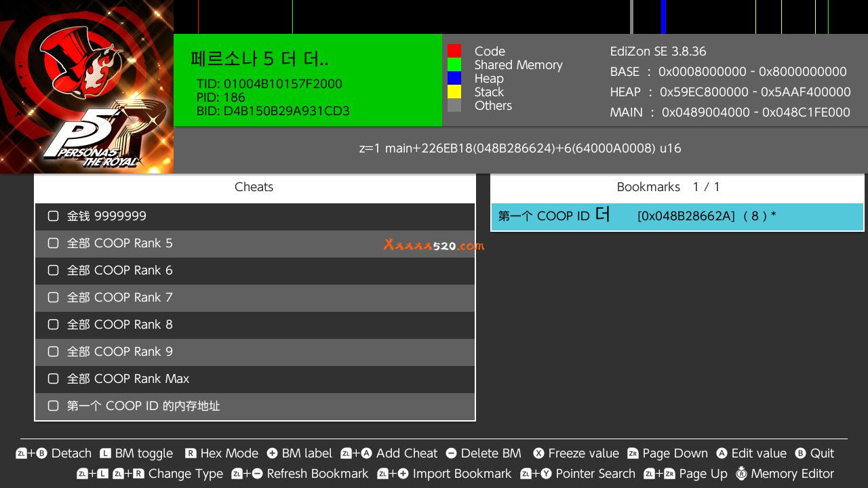Click the plus glyph for BM label
The width and height of the screenshot is (868, 488).
[273, 453]
